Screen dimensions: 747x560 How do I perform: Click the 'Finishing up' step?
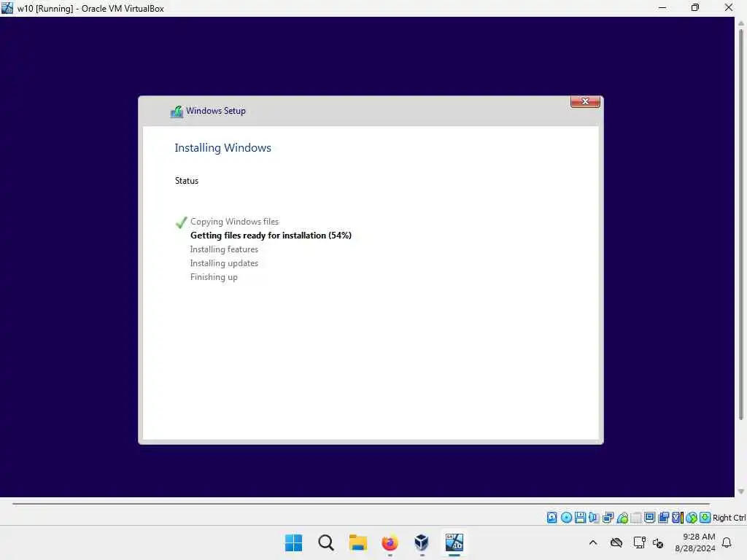pos(214,277)
